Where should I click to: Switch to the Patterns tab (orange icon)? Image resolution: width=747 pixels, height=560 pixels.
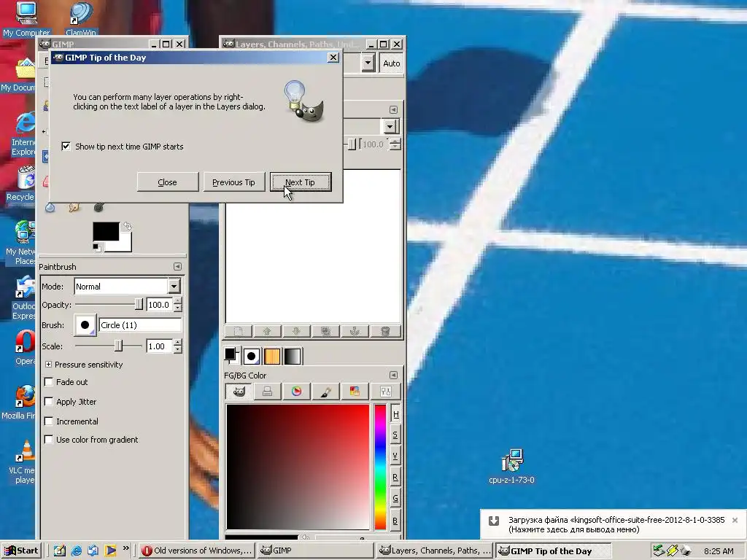click(272, 356)
